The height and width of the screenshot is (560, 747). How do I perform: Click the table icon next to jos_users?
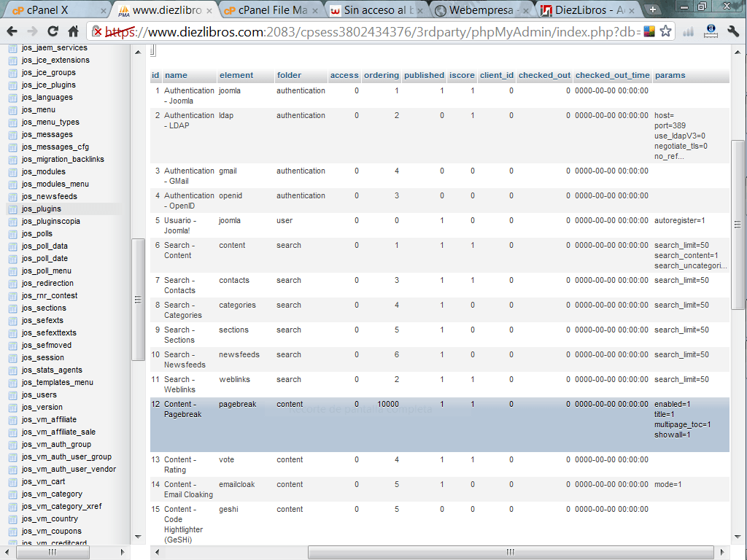(x=12, y=394)
